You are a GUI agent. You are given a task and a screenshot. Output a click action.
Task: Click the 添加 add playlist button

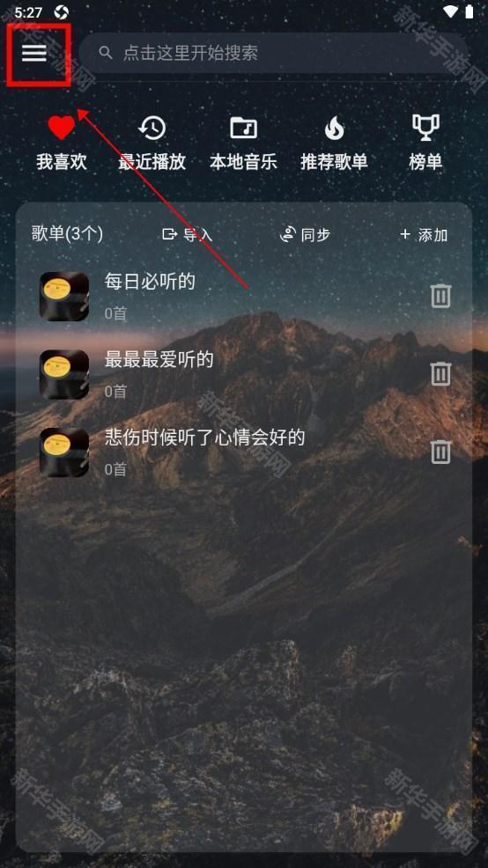click(424, 235)
